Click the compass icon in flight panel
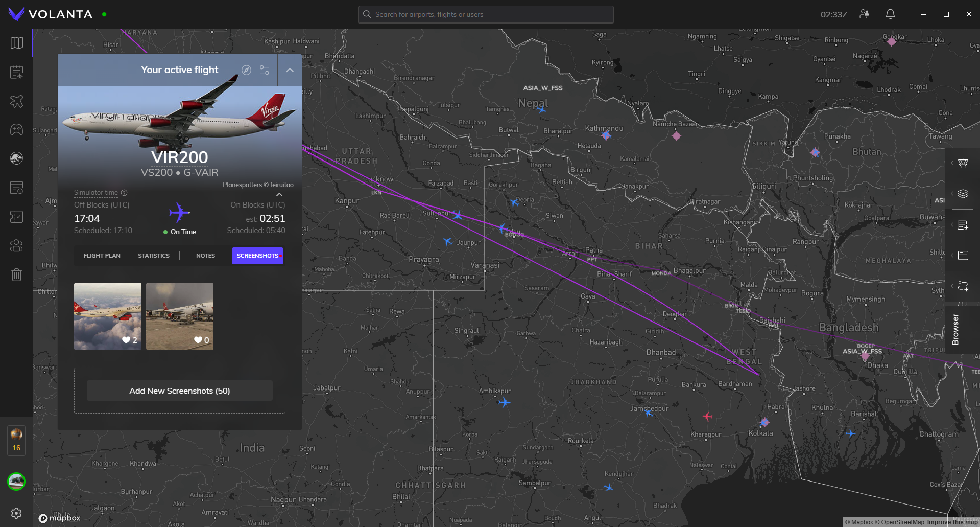This screenshot has width=980, height=527. 246,70
